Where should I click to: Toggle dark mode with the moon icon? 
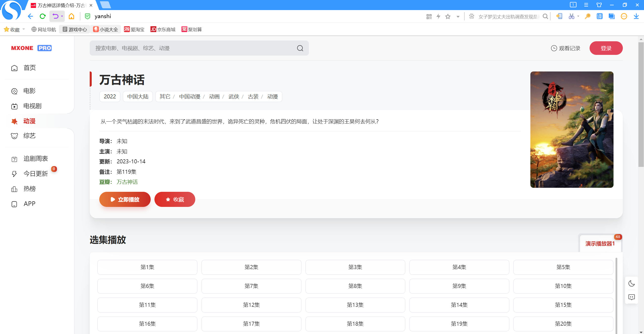click(x=631, y=283)
